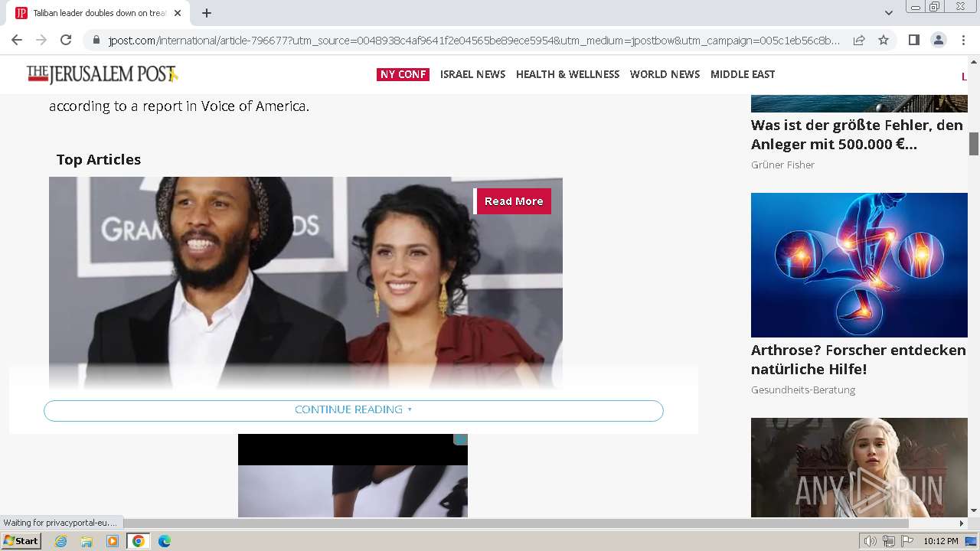Image resolution: width=980 pixels, height=551 pixels.
Task: Go back with the browser back arrow
Action: [17, 40]
